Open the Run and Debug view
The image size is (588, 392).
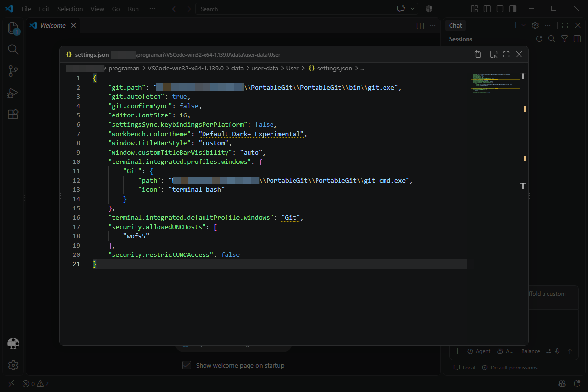pos(13,93)
